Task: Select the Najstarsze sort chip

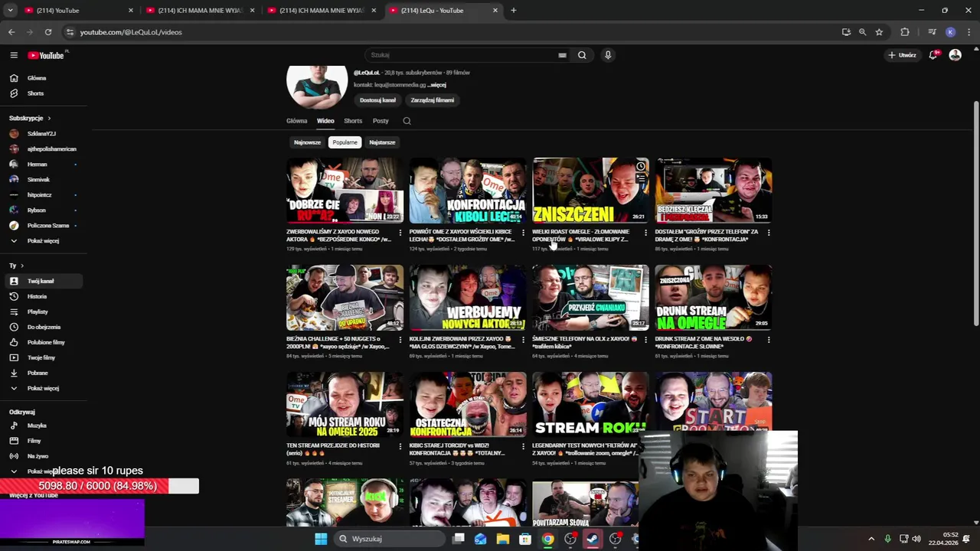Action: click(382, 142)
